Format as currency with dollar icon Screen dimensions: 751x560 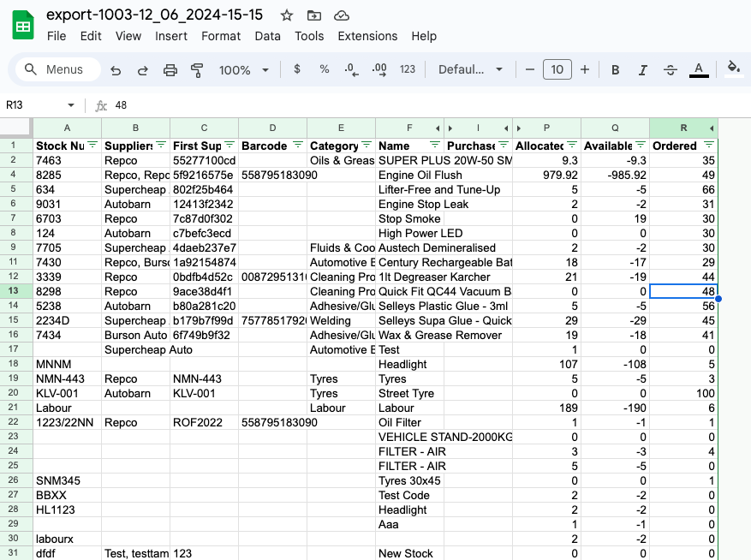point(297,69)
